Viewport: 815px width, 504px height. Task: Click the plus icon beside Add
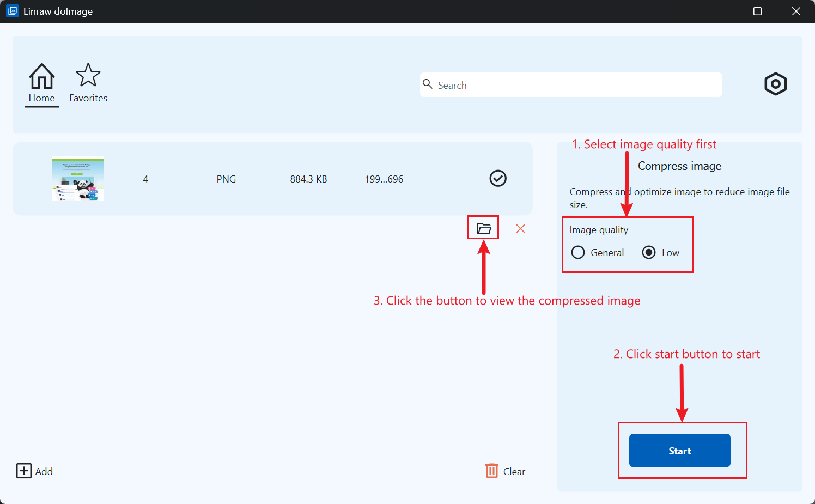pos(23,471)
